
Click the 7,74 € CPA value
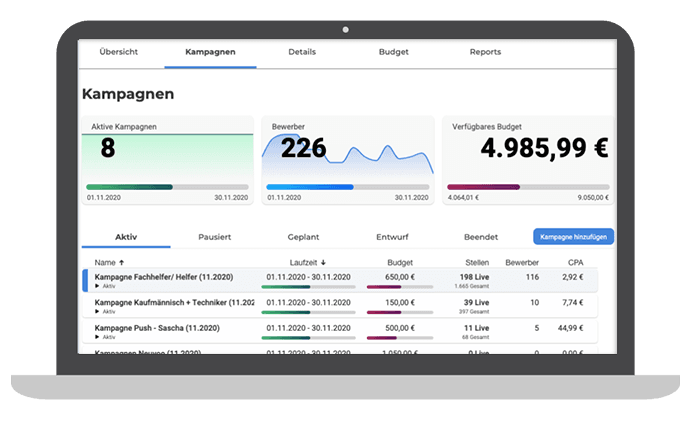[x=573, y=302]
